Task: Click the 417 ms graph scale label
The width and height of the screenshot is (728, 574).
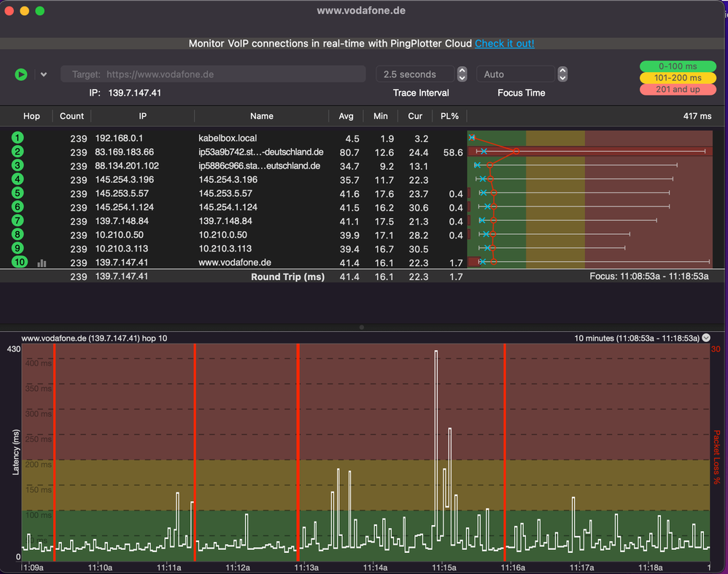Action: 697,116
